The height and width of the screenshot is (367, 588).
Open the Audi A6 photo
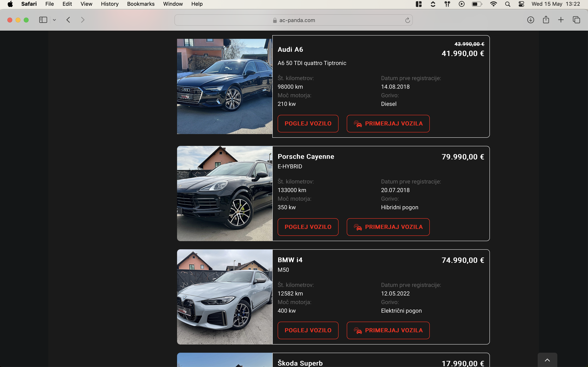coord(224,86)
